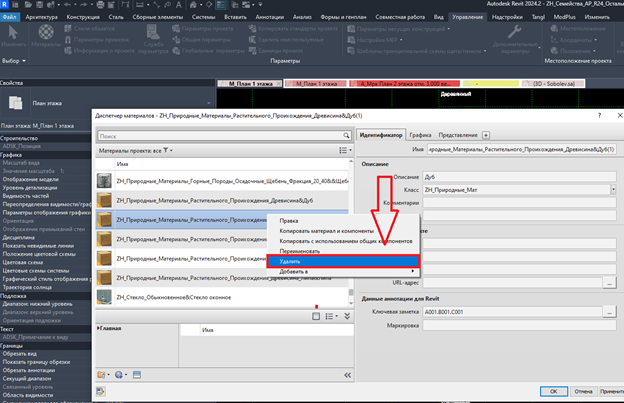Click the Undo arrow in quick access toolbar
The height and width of the screenshot is (403, 624).
67,5
